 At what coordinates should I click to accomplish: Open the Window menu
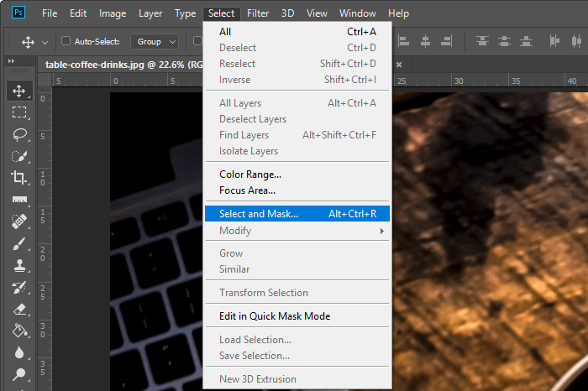[357, 13]
